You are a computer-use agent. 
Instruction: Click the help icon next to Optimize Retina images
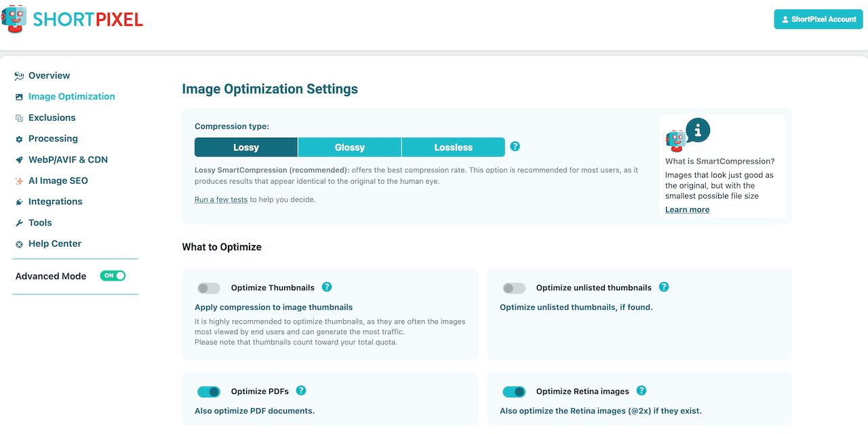(x=642, y=391)
